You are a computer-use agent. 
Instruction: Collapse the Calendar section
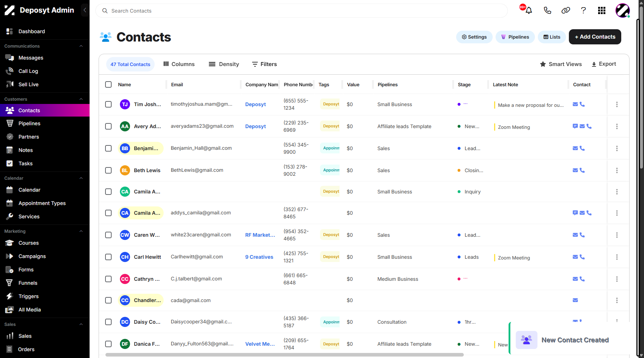(81, 178)
